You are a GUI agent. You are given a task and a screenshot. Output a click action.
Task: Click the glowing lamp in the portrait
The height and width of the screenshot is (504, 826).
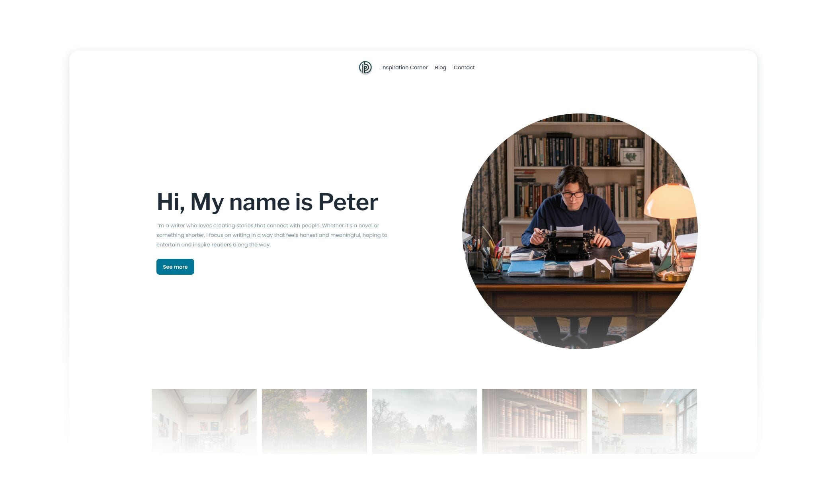point(671,201)
